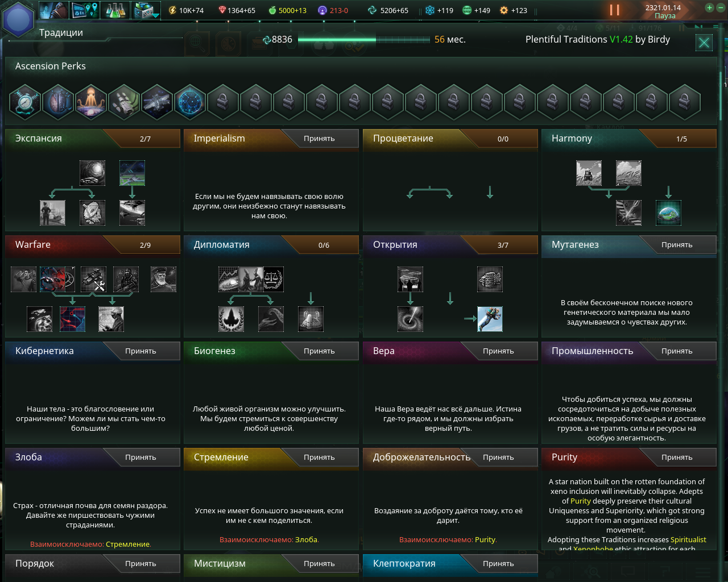
Task: Select the space station ascension perk
Action: (x=158, y=102)
